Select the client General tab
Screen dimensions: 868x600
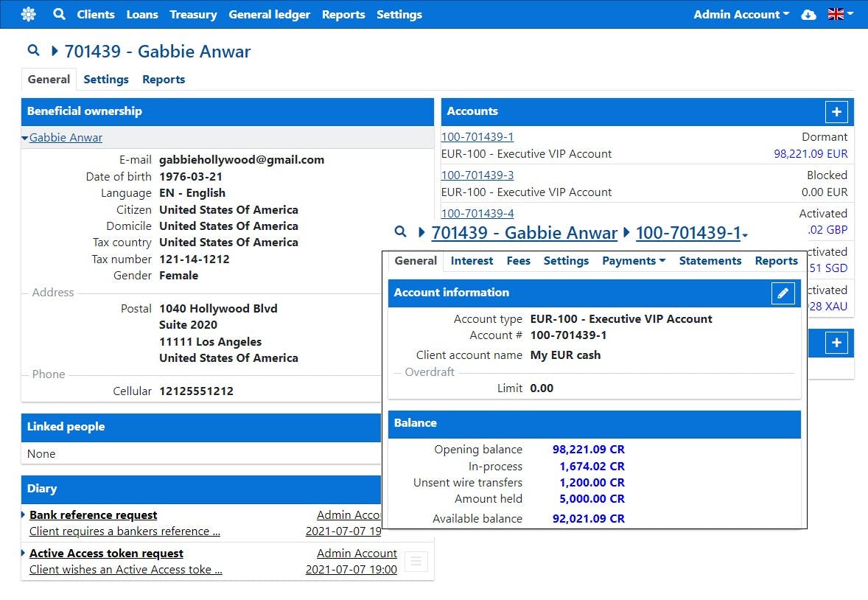(49, 79)
